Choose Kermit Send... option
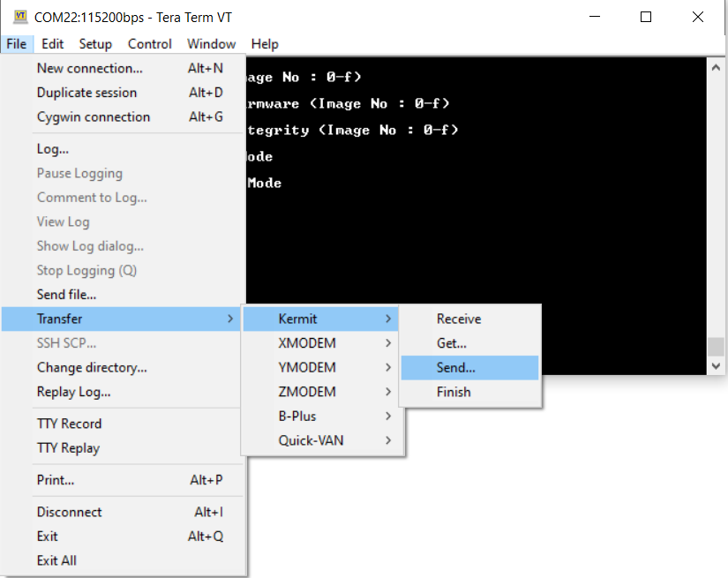Image resolution: width=728 pixels, height=578 pixels. (455, 367)
